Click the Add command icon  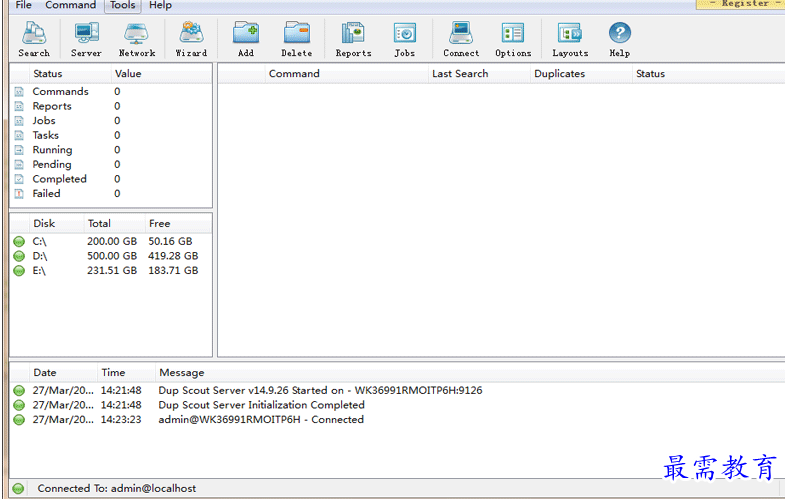click(246, 39)
